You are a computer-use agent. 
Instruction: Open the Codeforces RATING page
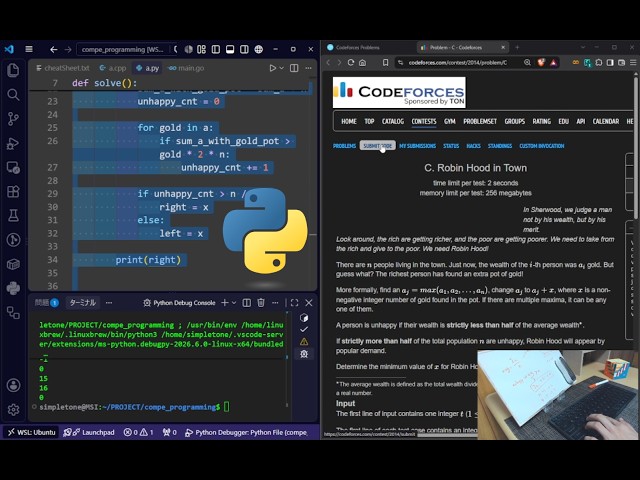click(542, 121)
